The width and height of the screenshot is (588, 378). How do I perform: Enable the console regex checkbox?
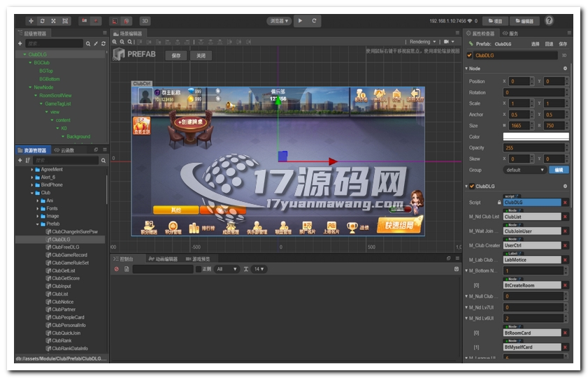199,269
